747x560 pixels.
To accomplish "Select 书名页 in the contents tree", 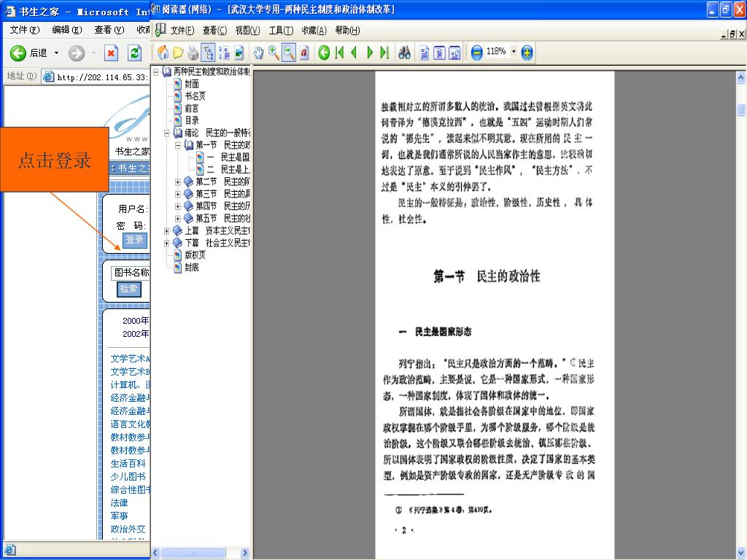I will 195,96.
